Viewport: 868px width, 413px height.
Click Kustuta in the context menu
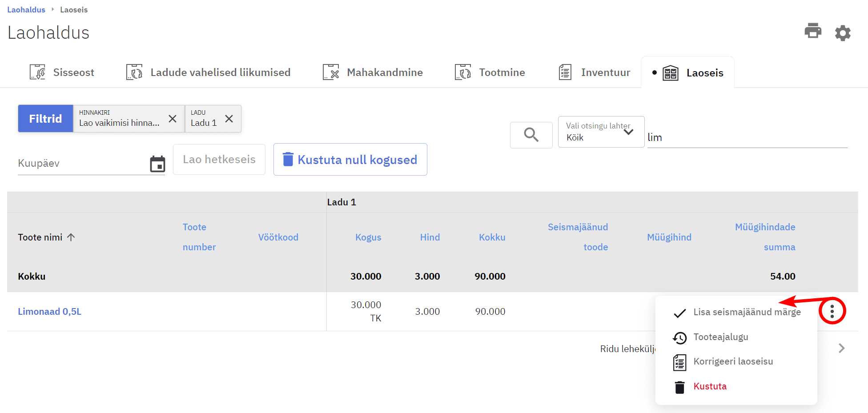coord(710,386)
